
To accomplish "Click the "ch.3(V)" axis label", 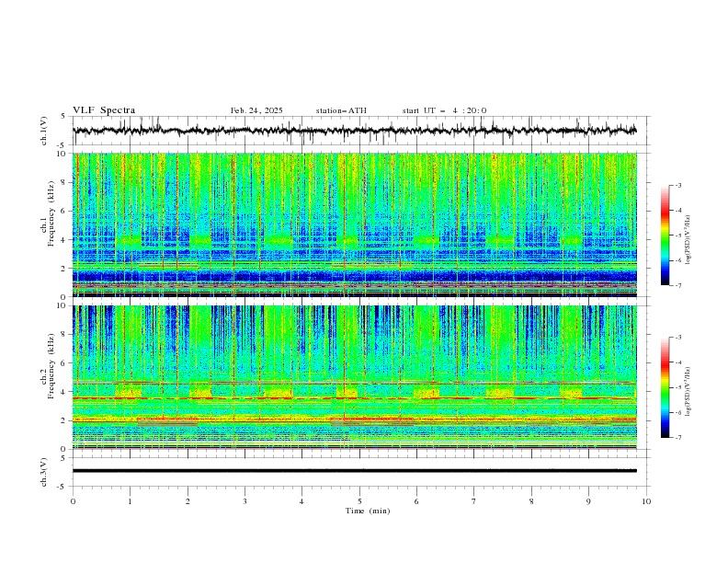I will coord(44,472).
